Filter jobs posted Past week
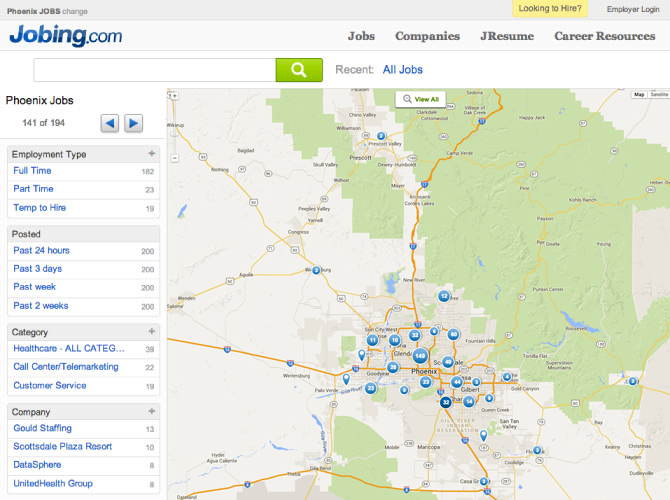 (x=34, y=287)
